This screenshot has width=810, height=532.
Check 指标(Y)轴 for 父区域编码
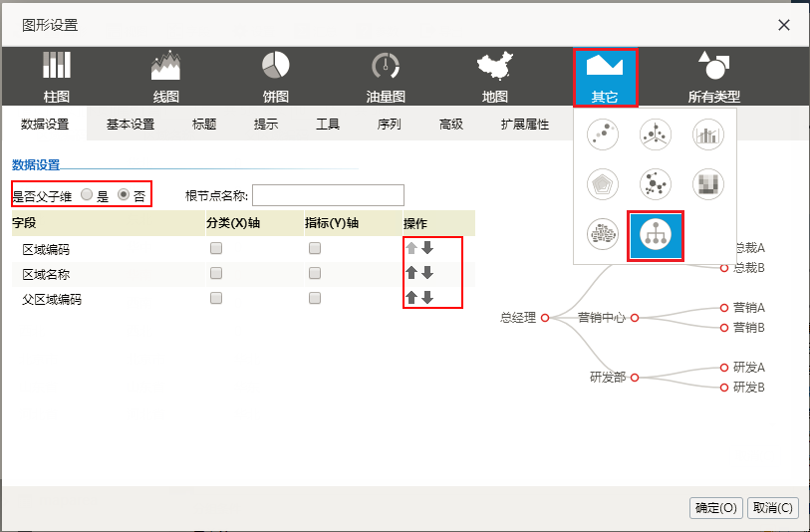pos(315,298)
